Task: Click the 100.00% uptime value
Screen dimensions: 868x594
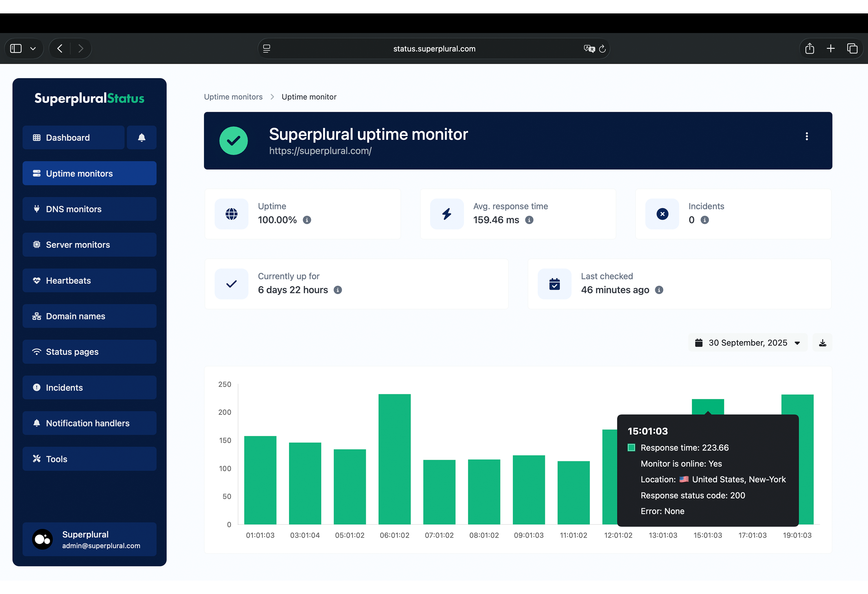Action: [x=277, y=220]
